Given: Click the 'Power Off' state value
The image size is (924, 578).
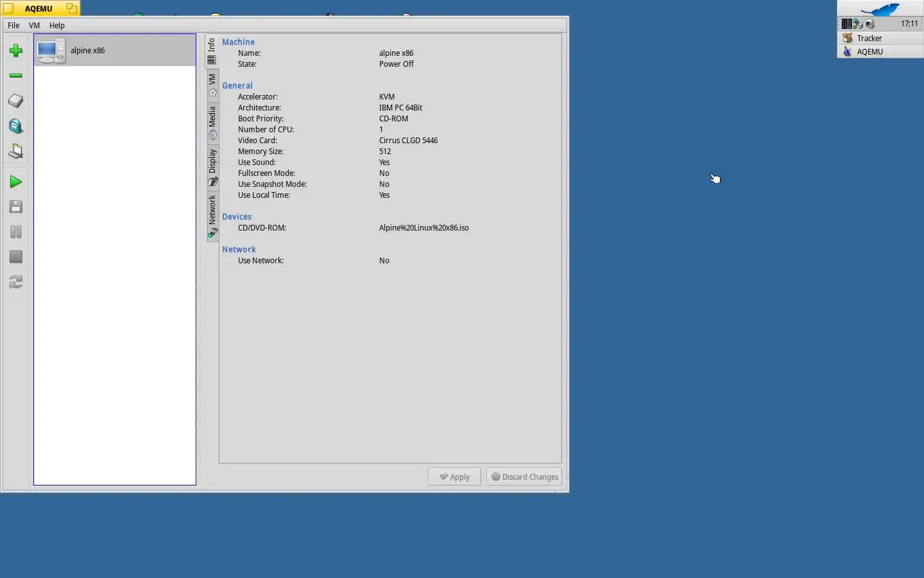Looking at the screenshot, I should click(x=397, y=64).
